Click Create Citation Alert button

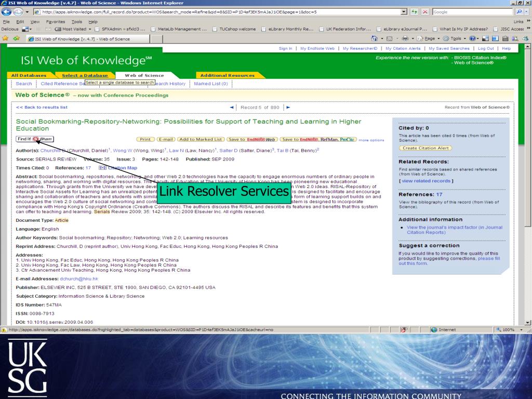[x=425, y=148]
